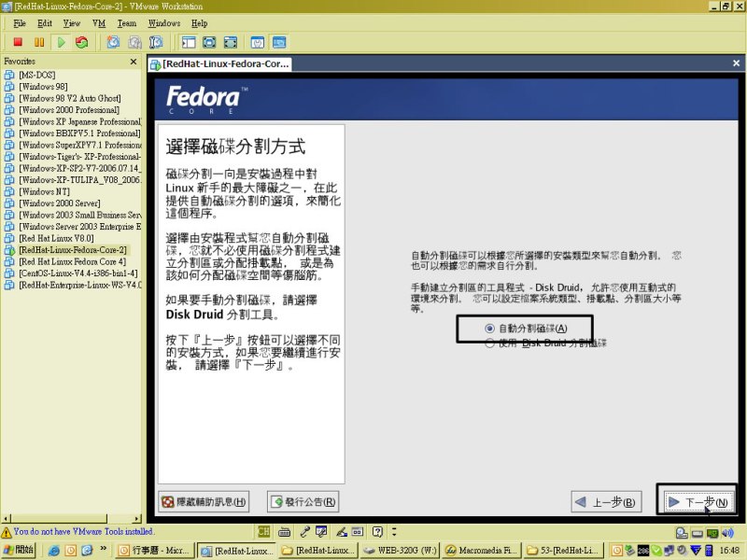Click the Favorites horizontal scrollbar thumb

tap(59, 519)
